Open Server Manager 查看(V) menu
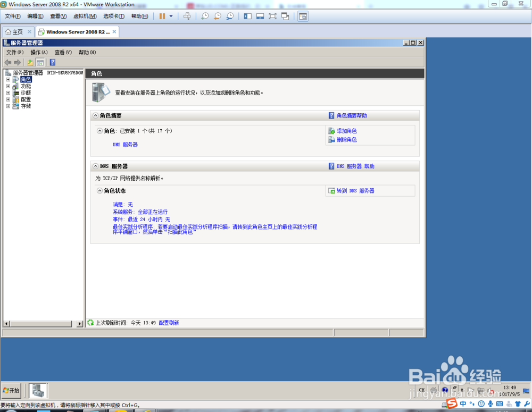Image resolution: width=532 pixels, height=412 pixels. pos(63,52)
